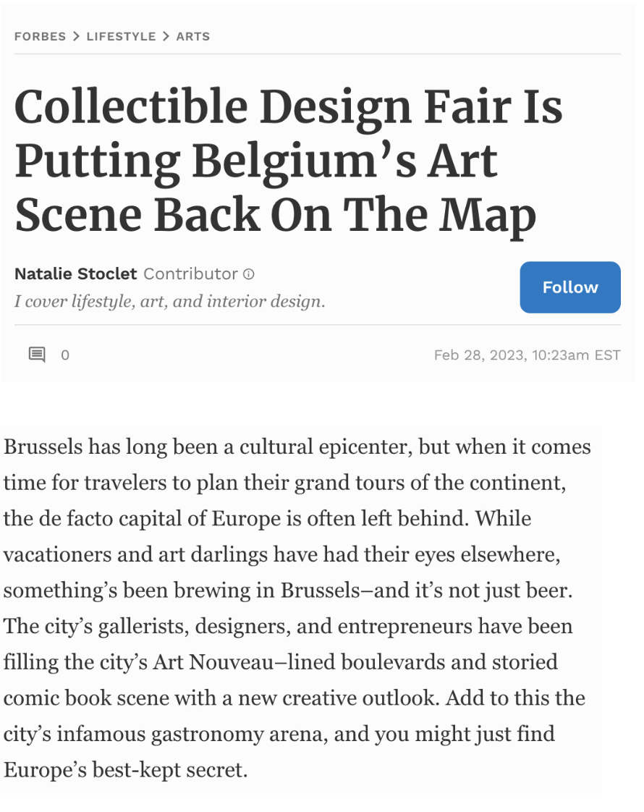Click the Feb 28, 2023 timestamp
Screen dimensions: 644x812
coord(527,355)
